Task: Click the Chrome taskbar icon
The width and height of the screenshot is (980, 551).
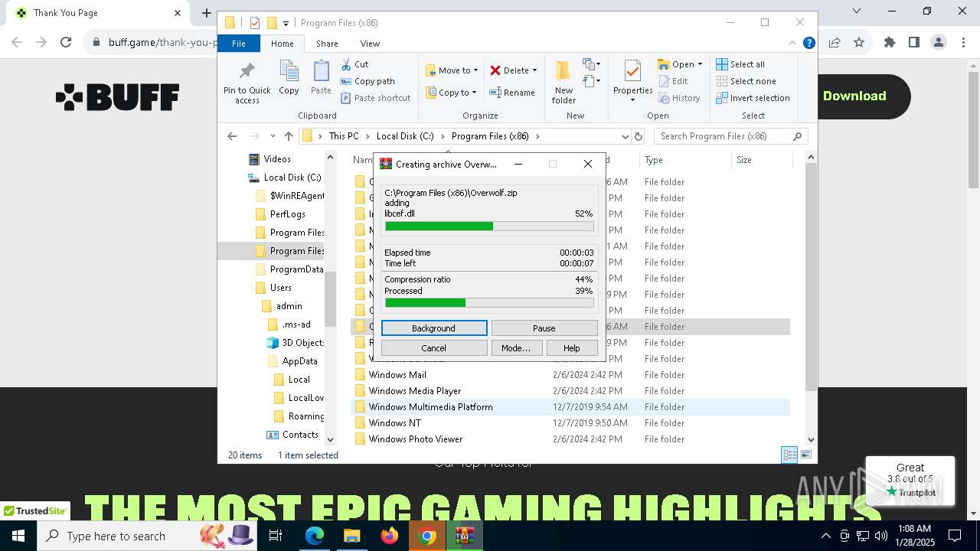Action: (427, 536)
